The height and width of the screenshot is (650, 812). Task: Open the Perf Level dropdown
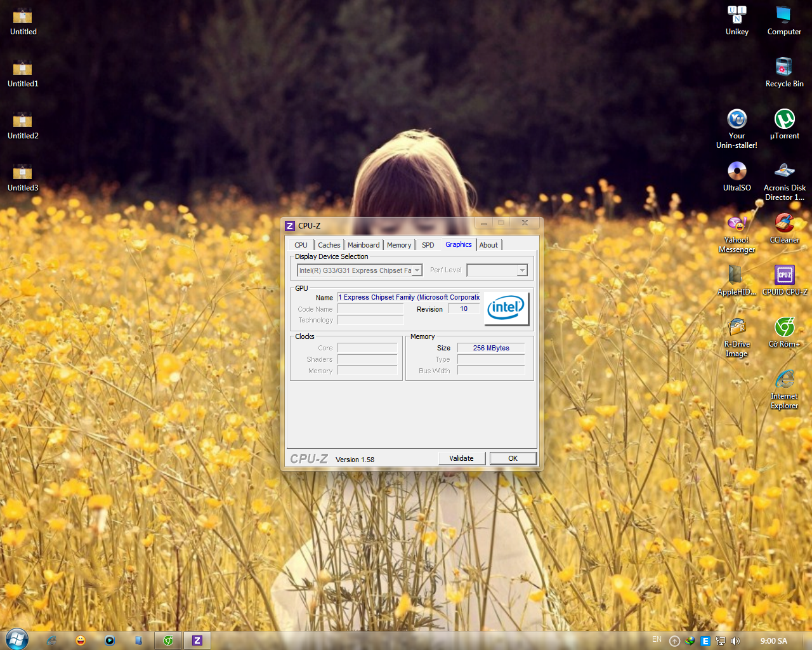522,270
